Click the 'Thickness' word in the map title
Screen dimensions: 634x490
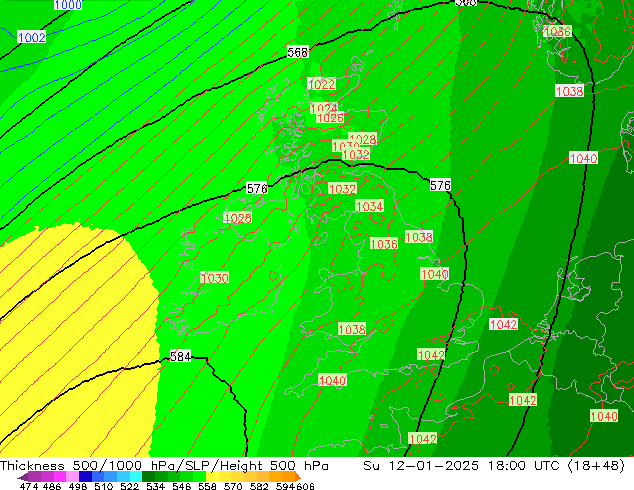tap(32, 466)
